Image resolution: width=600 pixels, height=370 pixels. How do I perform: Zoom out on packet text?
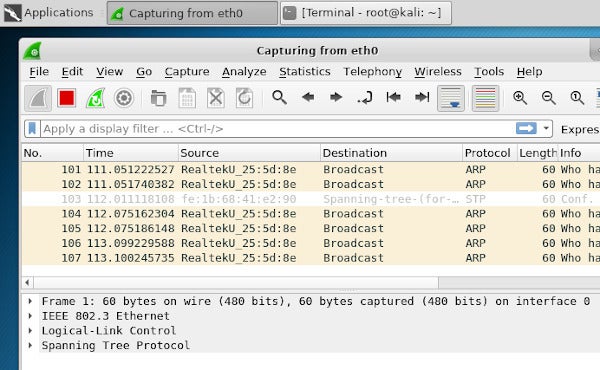(549, 98)
